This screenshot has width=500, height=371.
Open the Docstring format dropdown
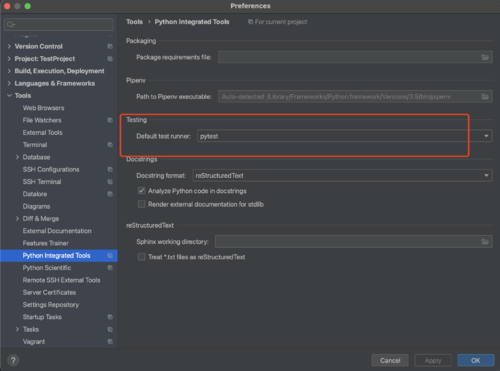pyautogui.click(x=342, y=175)
